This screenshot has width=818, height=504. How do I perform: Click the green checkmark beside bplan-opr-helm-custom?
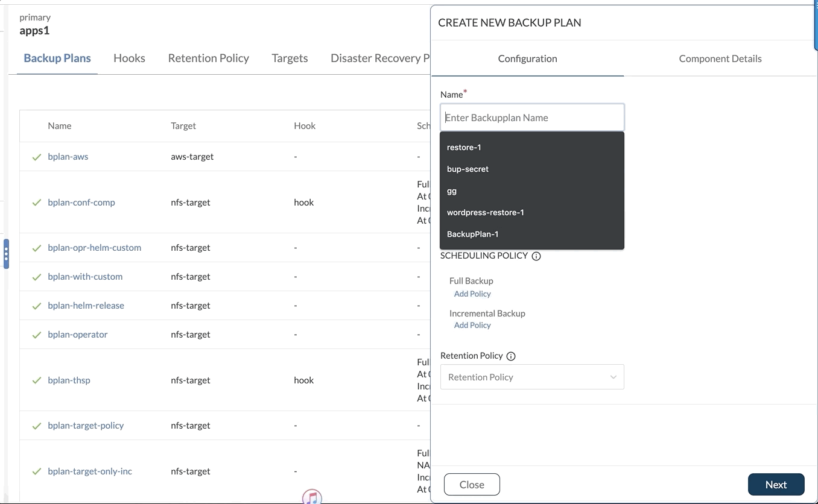pyautogui.click(x=37, y=248)
